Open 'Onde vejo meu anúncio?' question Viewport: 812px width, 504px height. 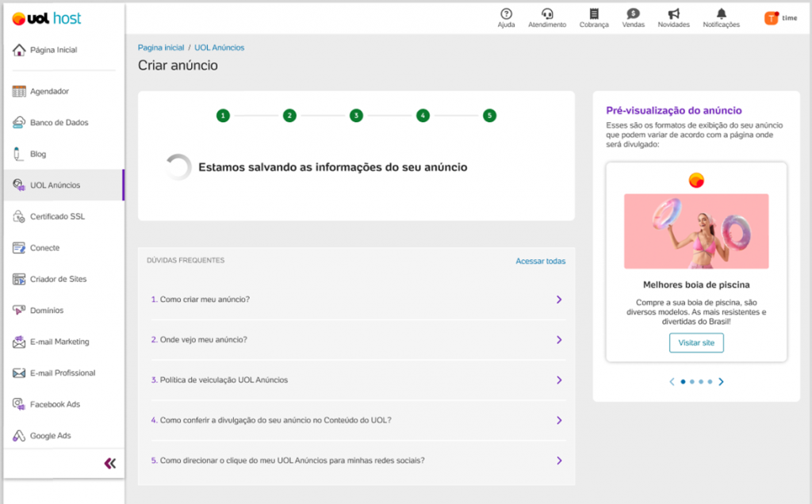click(x=204, y=340)
